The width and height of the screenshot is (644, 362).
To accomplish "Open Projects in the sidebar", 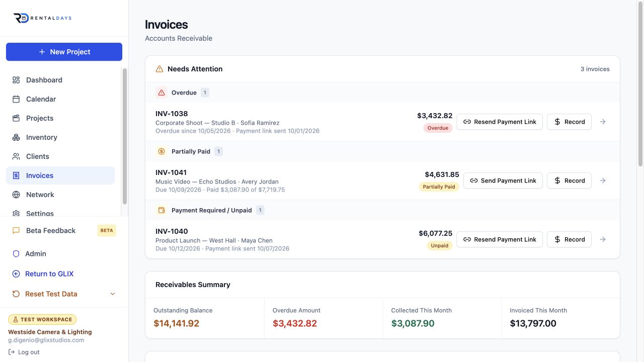I will [x=60, y=118].
